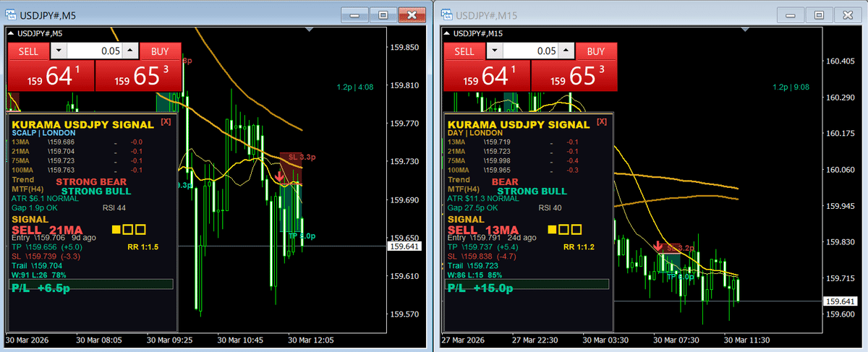Click RSI 44 value in M5 panel
This screenshot has width=868, height=352.
click(116, 208)
